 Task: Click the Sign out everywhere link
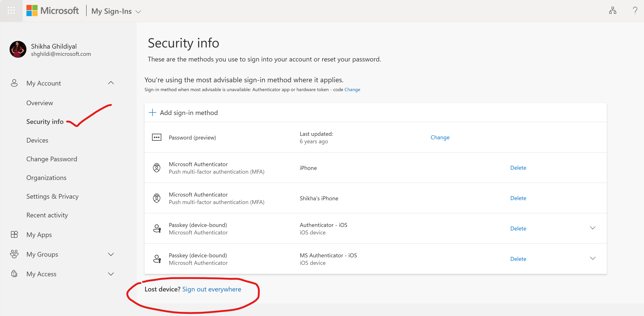pos(212,289)
